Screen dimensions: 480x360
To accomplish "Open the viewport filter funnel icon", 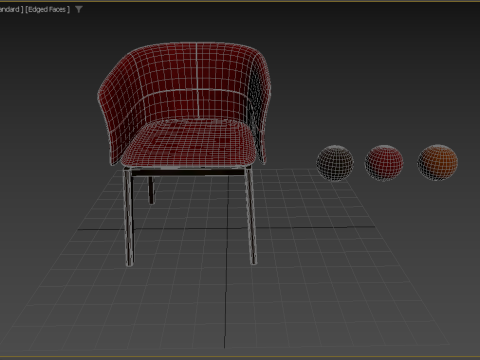I will pos(79,10).
